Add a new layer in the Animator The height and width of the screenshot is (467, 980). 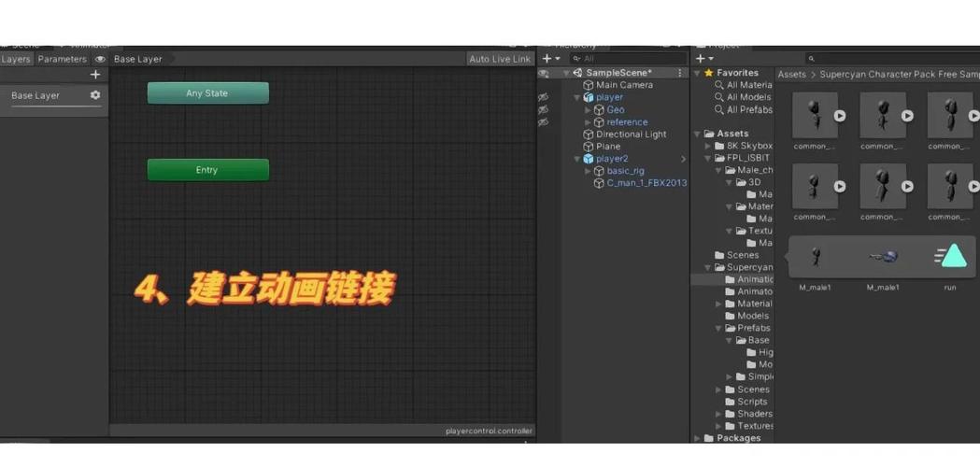click(95, 75)
